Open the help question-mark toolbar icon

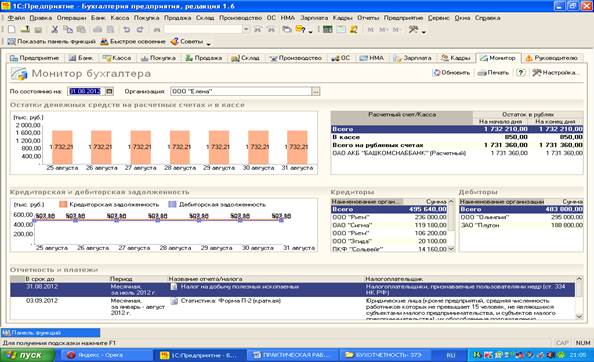click(301, 29)
